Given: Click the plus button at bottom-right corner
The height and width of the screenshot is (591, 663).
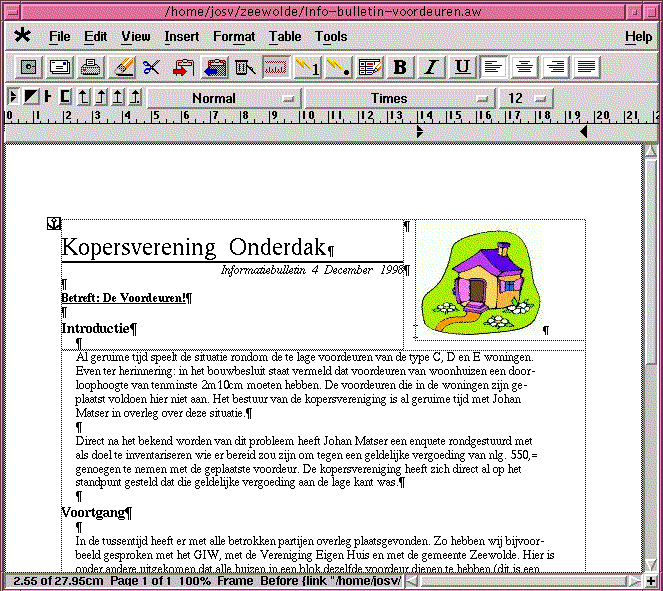Looking at the screenshot, I should [x=651, y=581].
